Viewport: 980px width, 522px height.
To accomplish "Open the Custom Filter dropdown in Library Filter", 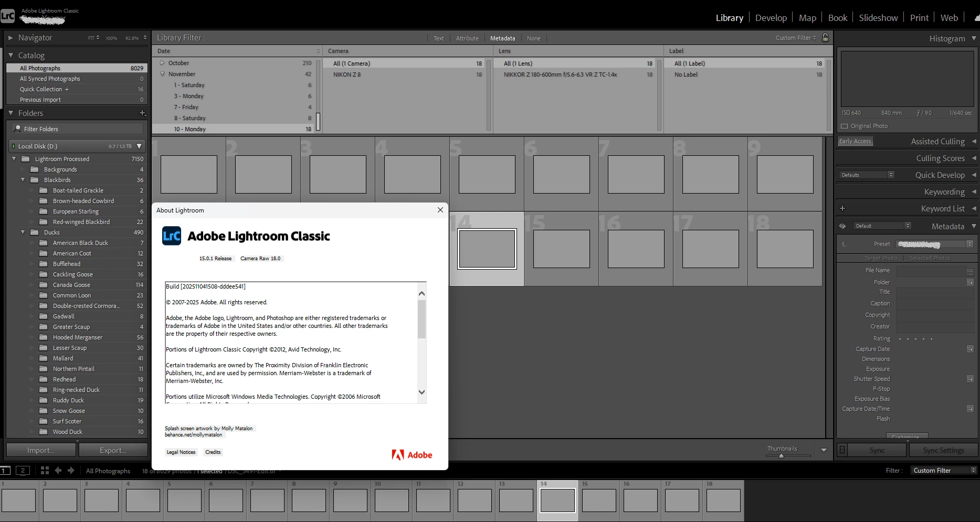I will pyautogui.click(x=796, y=38).
